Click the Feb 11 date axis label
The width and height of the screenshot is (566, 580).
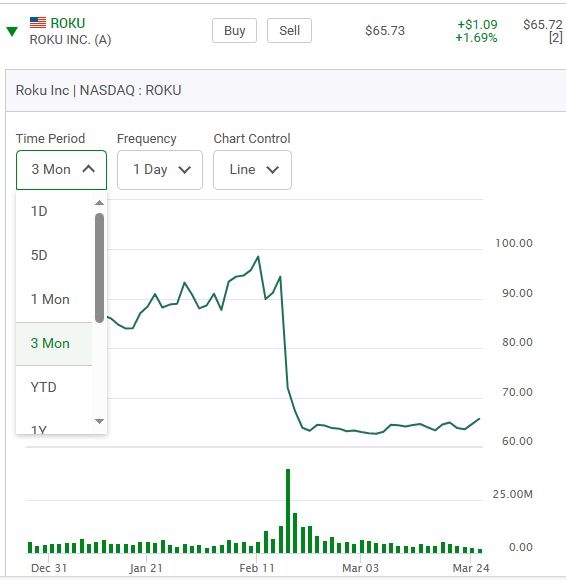257,568
